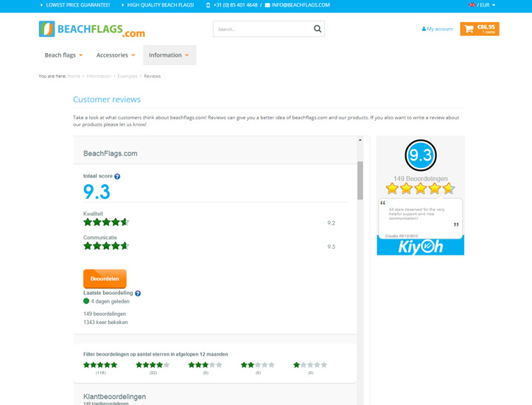Click the Home breadcrumb link
The height and width of the screenshot is (405, 532).
[74, 77]
